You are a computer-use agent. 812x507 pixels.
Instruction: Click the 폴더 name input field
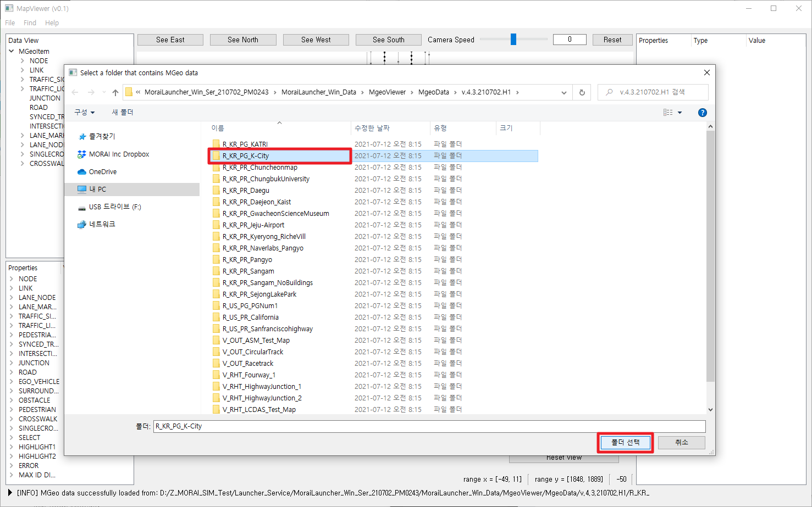(429, 426)
